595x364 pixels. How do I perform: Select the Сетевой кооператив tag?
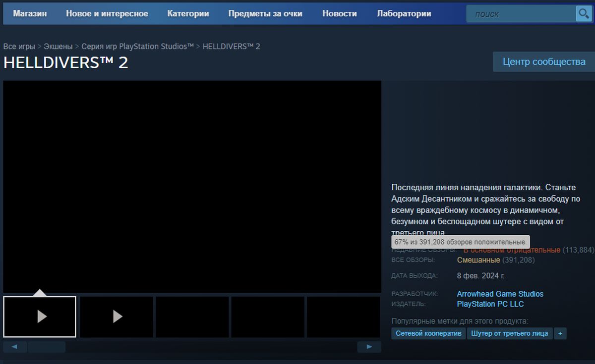pyautogui.click(x=428, y=333)
